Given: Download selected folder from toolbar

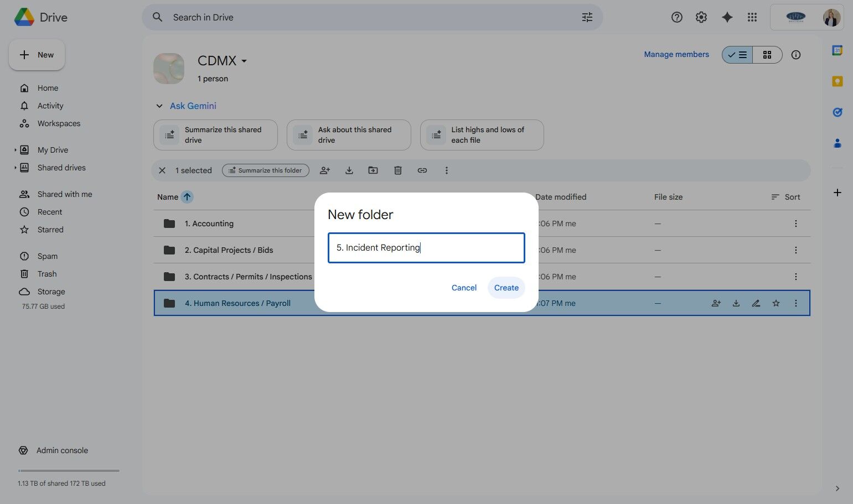Looking at the screenshot, I should click(349, 170).
